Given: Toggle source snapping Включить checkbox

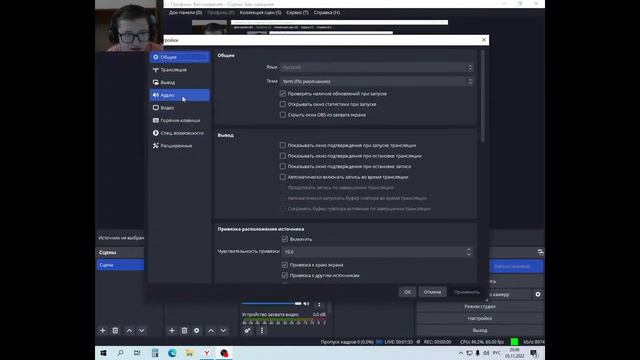Looking at the screenshot, I should click(x=285, y=239).
